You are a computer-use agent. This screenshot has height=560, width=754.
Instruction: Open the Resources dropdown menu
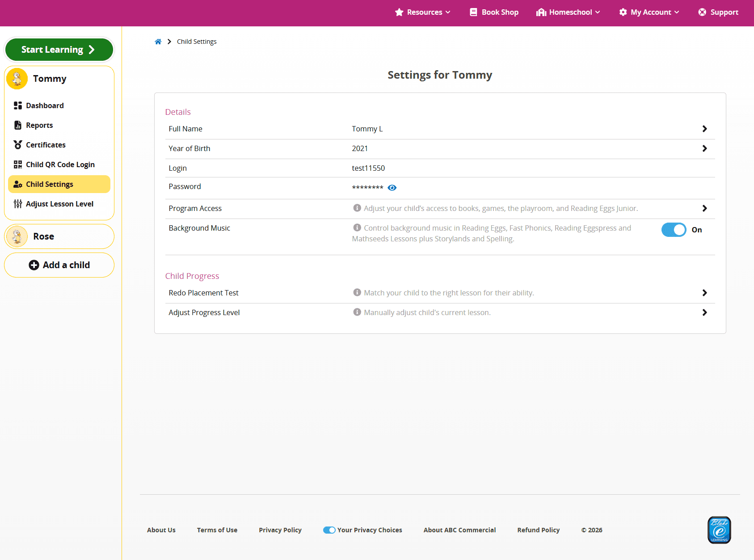point(423,12)
